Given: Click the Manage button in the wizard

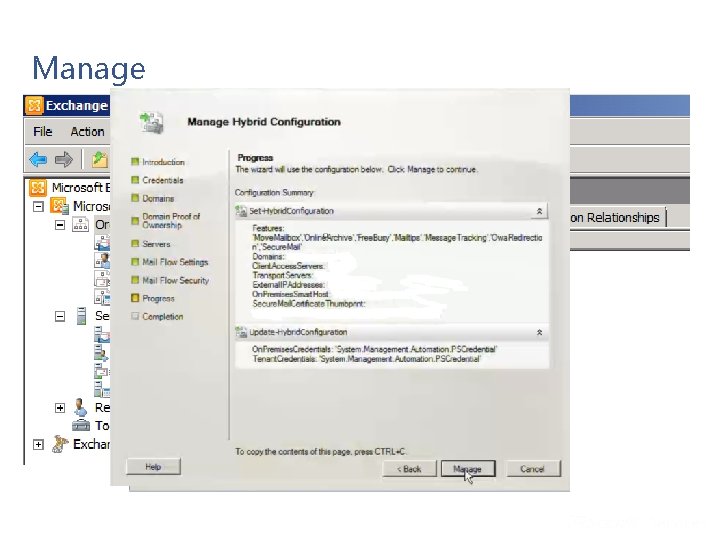Looking at the screenshot, I should point(468,469).
